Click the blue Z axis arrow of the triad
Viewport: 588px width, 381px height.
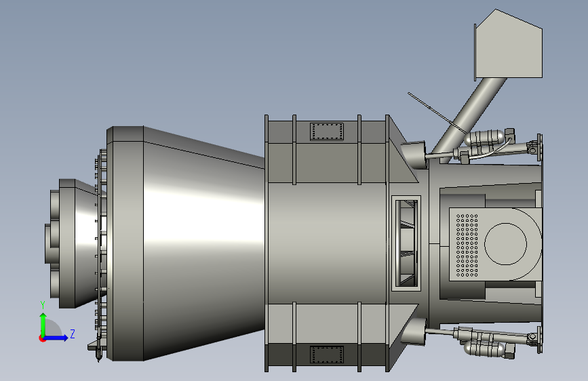(57, 338)
